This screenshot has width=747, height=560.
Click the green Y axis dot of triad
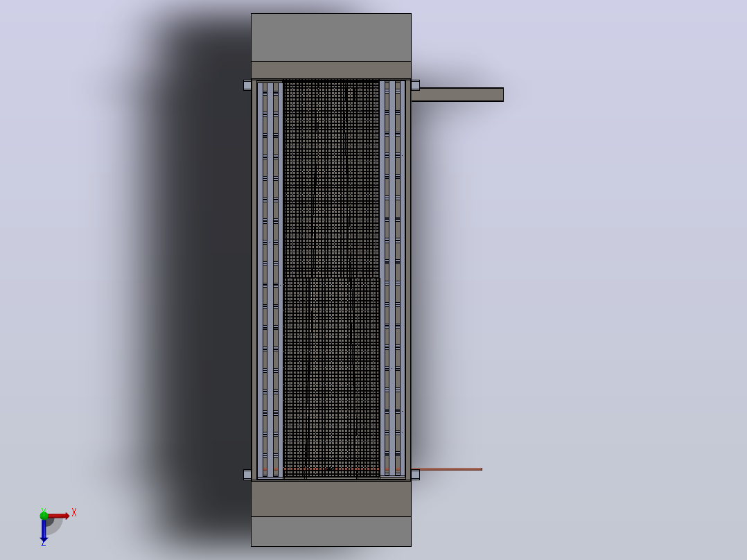click(44, 515)
